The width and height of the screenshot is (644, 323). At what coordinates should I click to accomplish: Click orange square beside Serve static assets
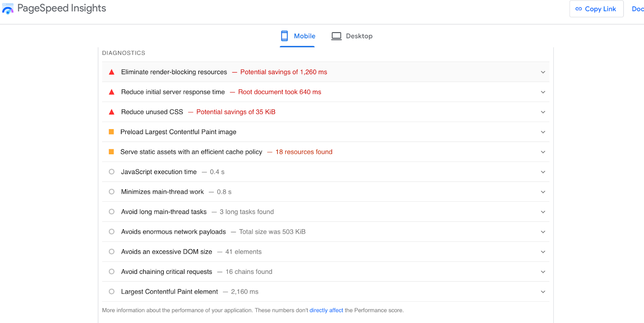coord(111,152)
